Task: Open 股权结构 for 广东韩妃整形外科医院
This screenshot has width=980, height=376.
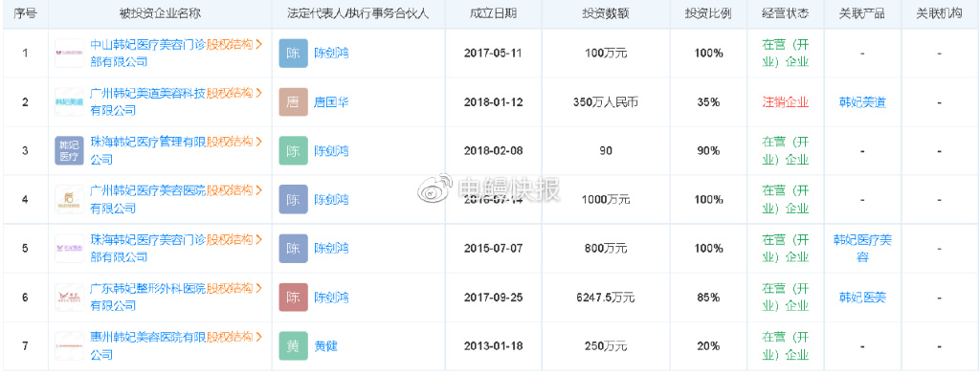Action: [x=234, y=289]
